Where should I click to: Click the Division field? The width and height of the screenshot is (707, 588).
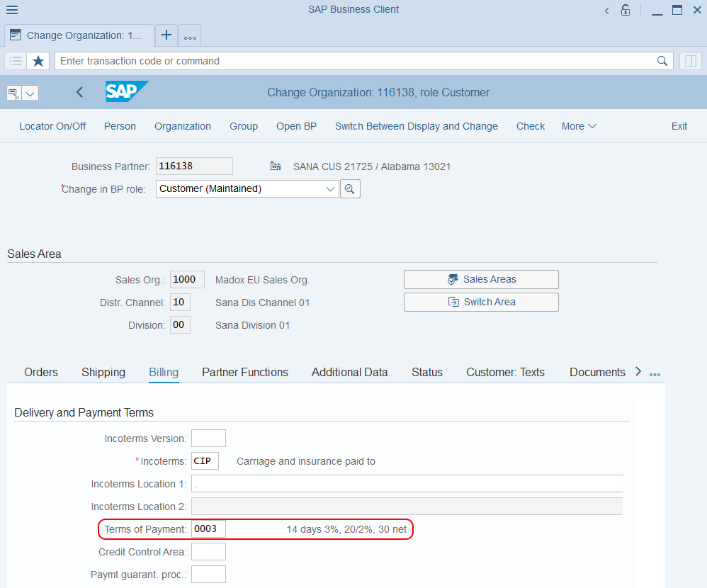tap(180, 324)
